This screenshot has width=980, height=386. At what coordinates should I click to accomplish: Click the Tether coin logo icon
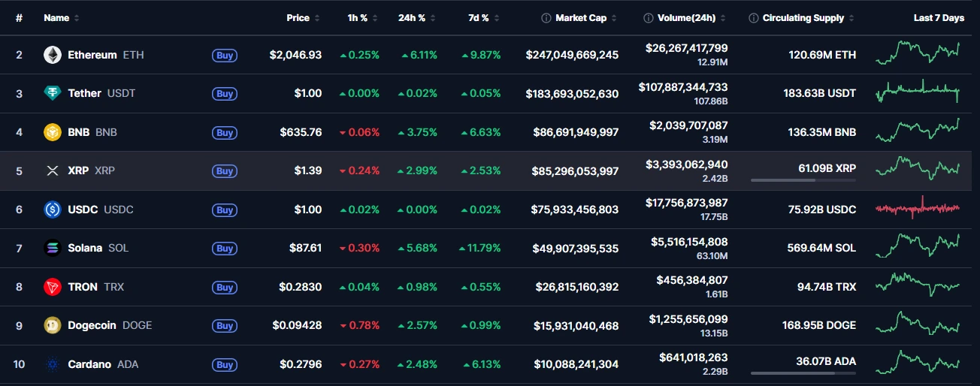(53, 93)
